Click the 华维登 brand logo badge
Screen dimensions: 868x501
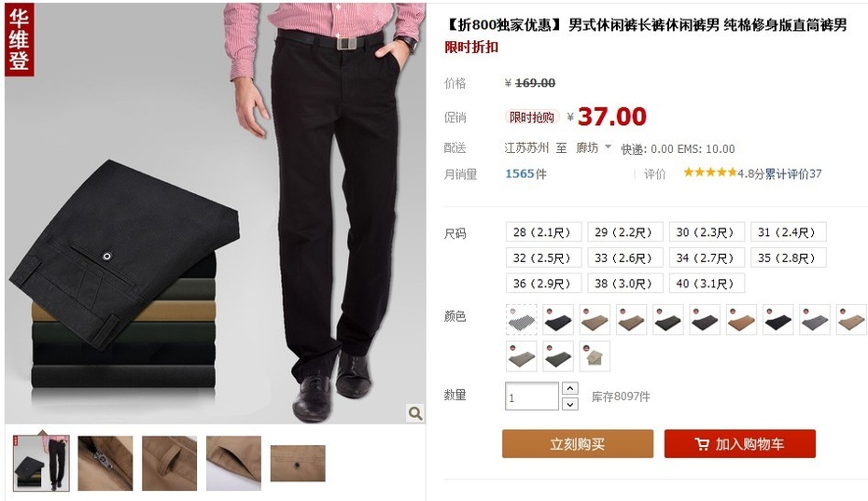tap(20, 39)
